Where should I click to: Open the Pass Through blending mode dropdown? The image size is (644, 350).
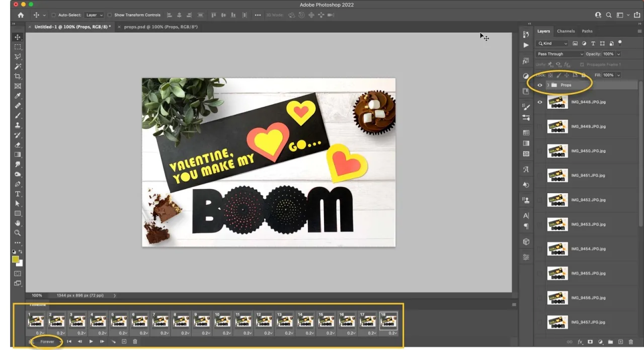coord(558,54)
